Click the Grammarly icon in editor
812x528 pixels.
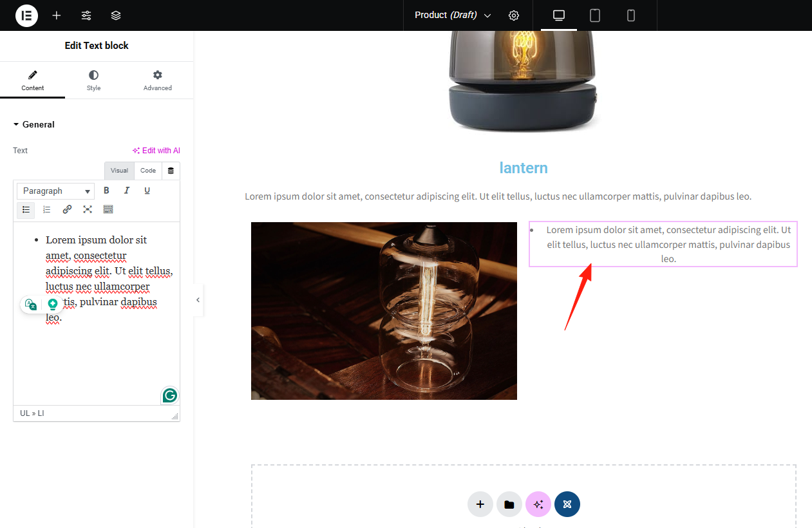point(170,395)
